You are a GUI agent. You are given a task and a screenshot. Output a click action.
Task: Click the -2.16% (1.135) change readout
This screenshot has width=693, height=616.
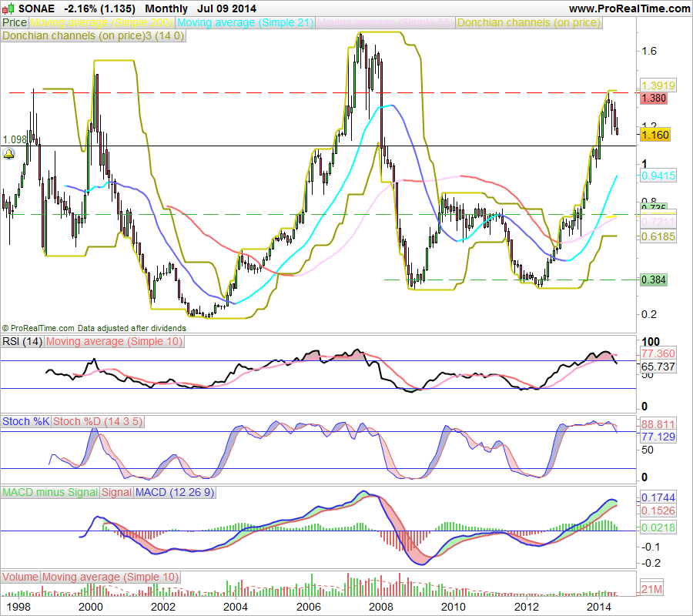tap(99, 8)
